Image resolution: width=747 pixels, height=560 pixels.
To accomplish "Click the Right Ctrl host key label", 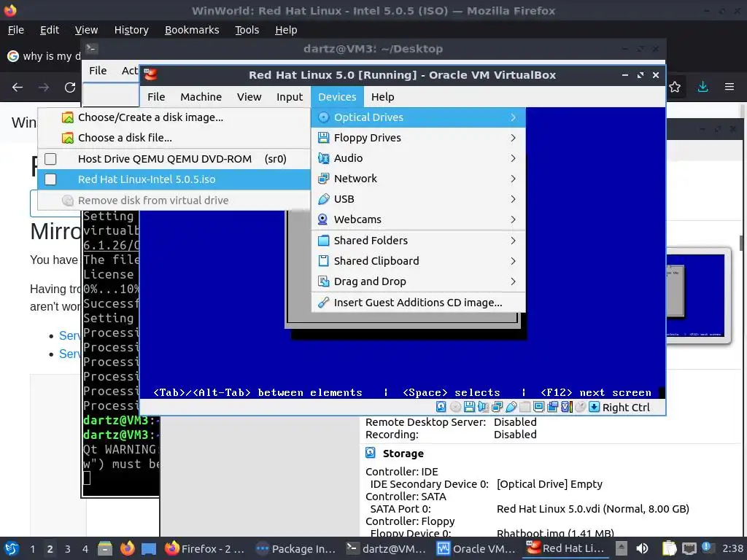I will pos(626,408).
